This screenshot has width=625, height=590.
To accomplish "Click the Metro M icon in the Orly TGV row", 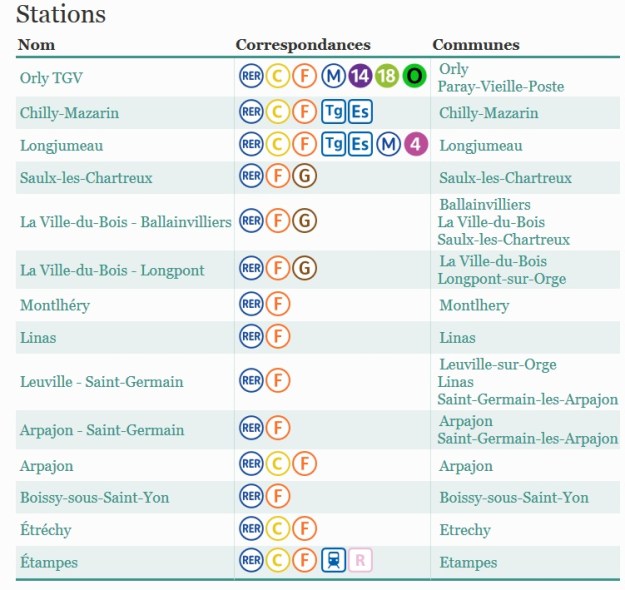I will click(x=334, y=76).
